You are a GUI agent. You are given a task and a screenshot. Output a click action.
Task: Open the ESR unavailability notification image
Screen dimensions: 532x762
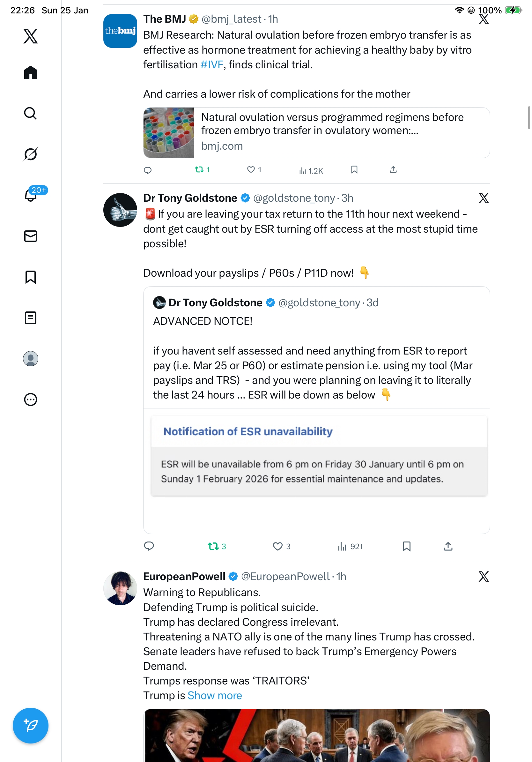tap(319, 456)
